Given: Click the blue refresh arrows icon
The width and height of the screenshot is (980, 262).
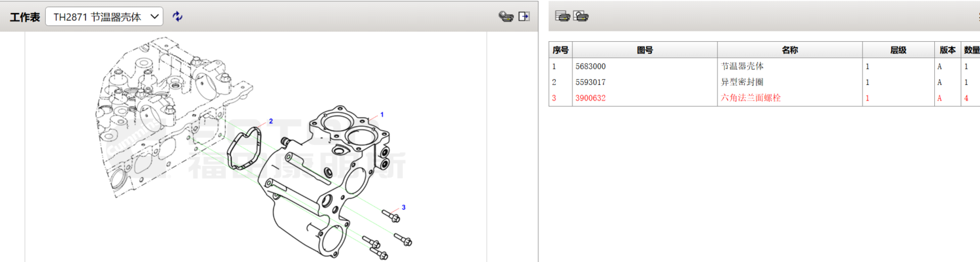Looking at the screenshot, I should (178, 17).
